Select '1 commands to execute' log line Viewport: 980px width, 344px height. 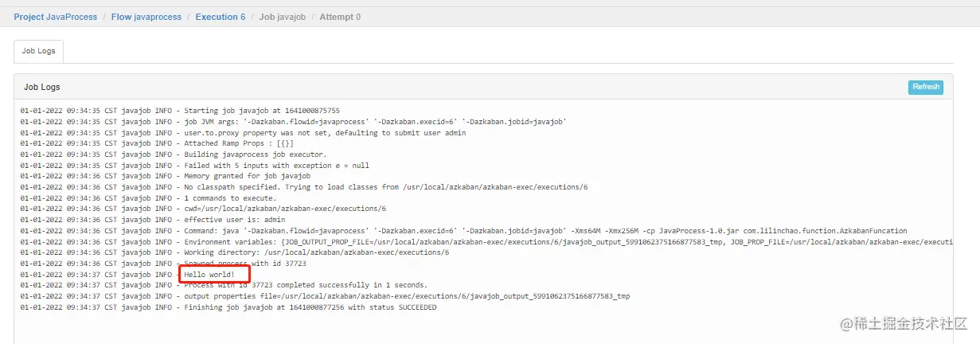(x=148, y=198)
